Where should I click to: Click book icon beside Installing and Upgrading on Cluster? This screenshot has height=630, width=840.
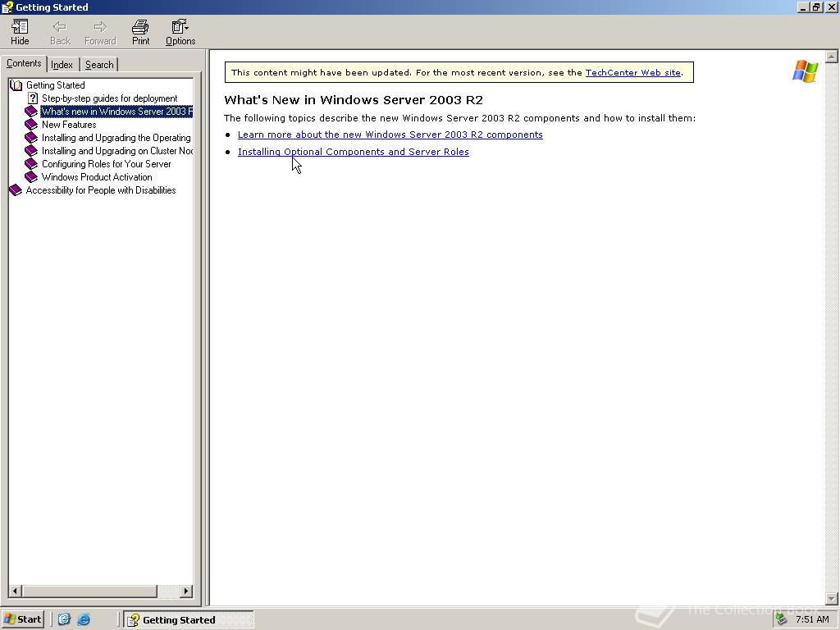tap(32, 151)
